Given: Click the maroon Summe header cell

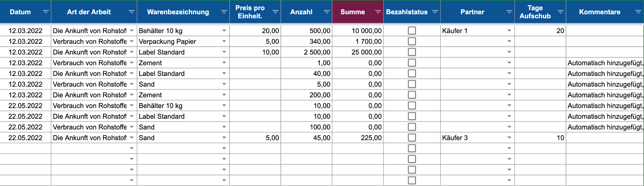Looking at the screenshot, I should pyautogui.click(x=353, y=12).
